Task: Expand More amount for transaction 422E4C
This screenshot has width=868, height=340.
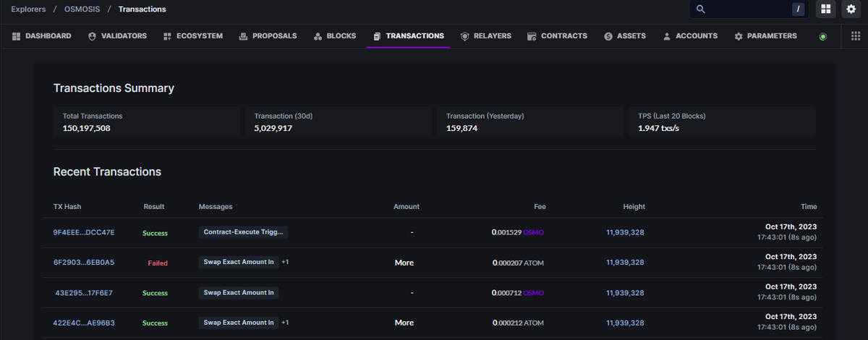Action: pos(404,323)
